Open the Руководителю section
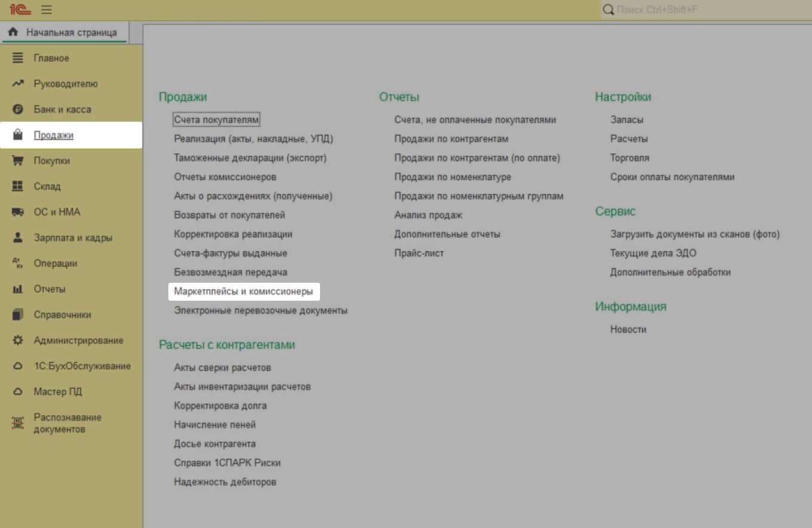This screenshot has height=528, width=812. click(x=66, y=84)
